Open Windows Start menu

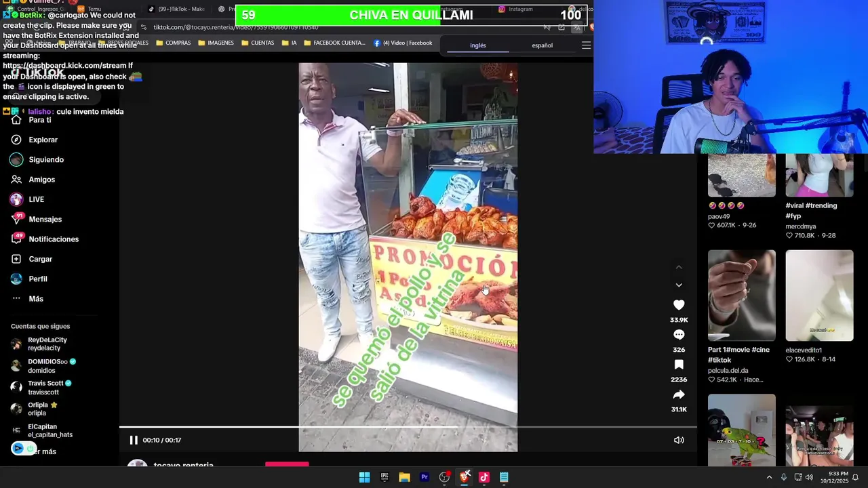[364, 477]
